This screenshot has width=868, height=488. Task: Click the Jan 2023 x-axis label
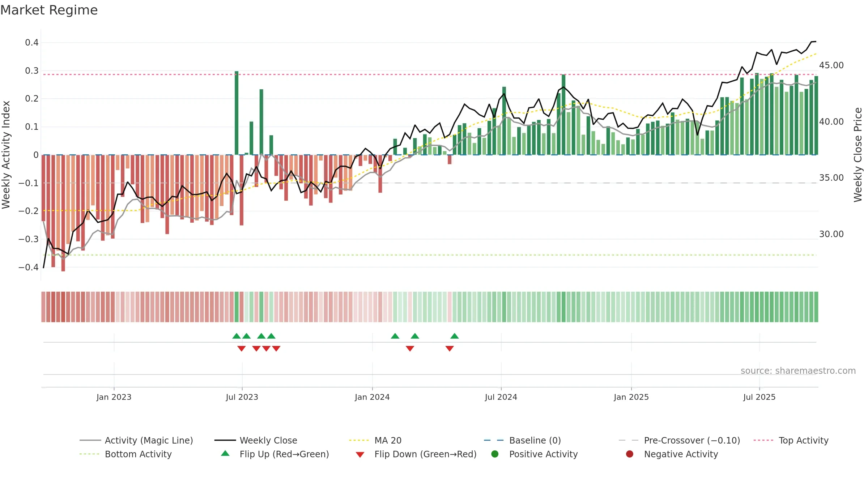click(x=114, y=397)
